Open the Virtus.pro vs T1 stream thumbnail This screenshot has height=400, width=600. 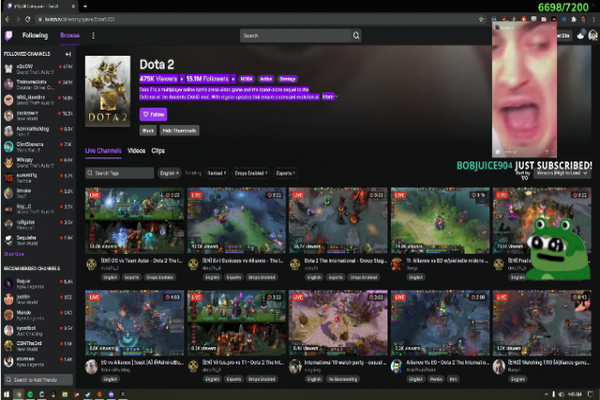236,323
